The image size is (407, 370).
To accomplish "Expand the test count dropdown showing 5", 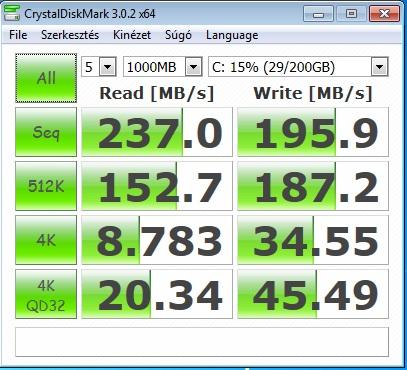I will pyautogui.click(x=108, y=67).
